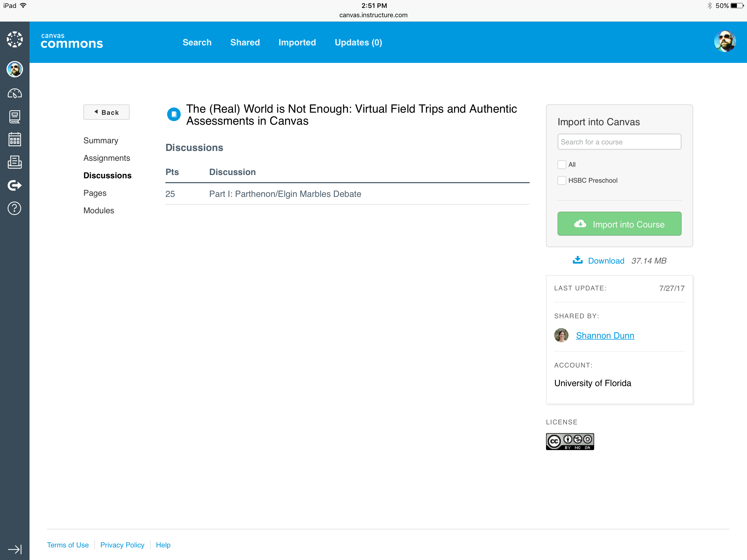Open Account avatar in left sidebar
747x560 pixels.
click(x=14, y=69)
